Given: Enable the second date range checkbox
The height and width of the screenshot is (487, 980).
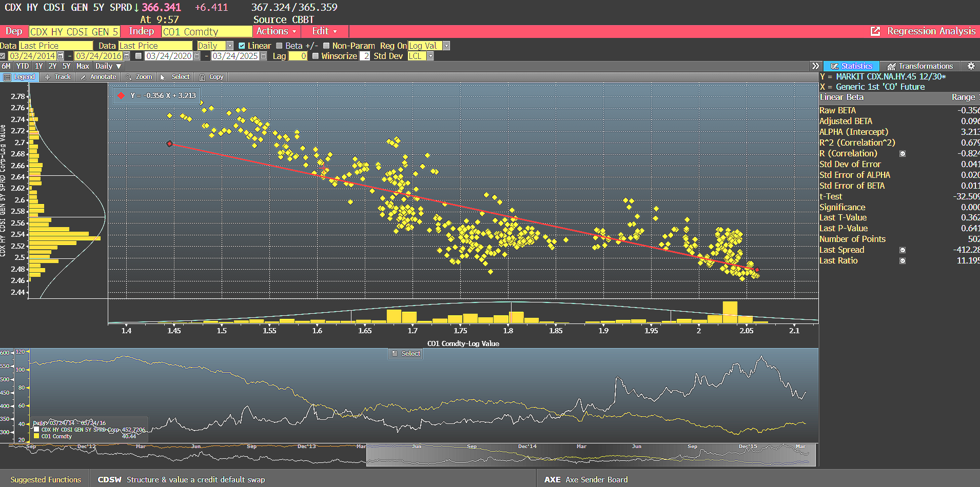Looking at the screenshot, I should tap(138, 56).
